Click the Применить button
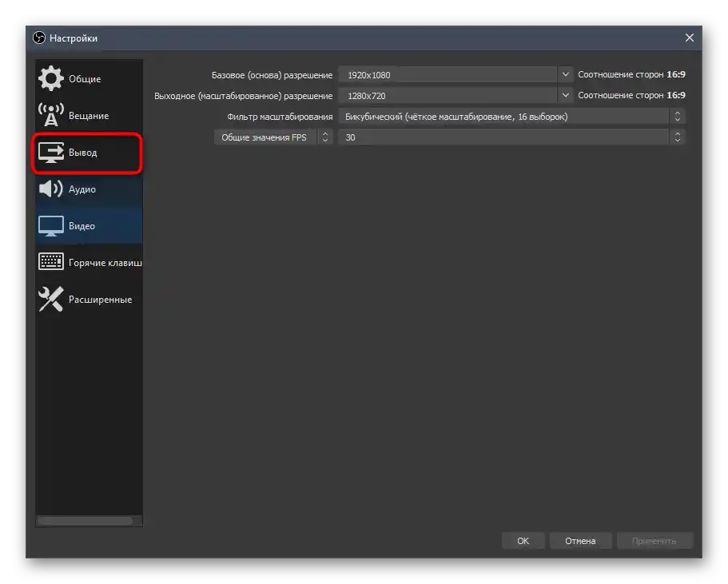 click(x=654, y=541)
